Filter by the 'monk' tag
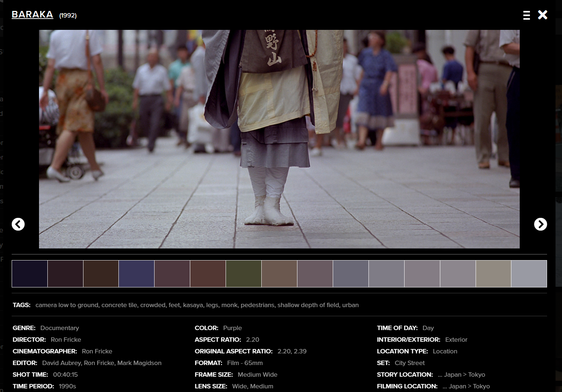 229,305
